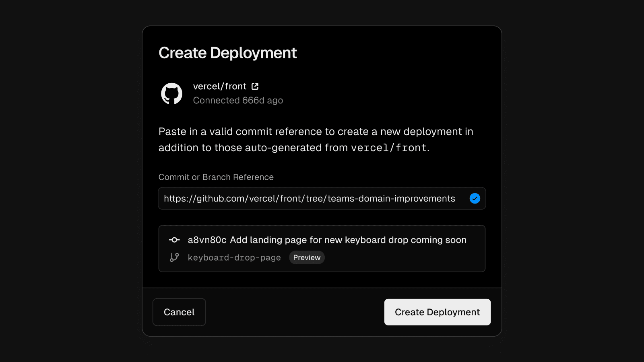644x362 pixels.
Task: Open external link icon next to vercel/front
Action: [255, 86]
